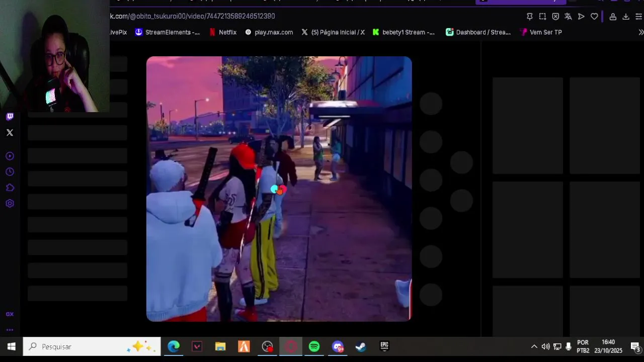Open History clock icon in the sidebar
The width and height of the screenshot is (644, 362).
[10, 172]
